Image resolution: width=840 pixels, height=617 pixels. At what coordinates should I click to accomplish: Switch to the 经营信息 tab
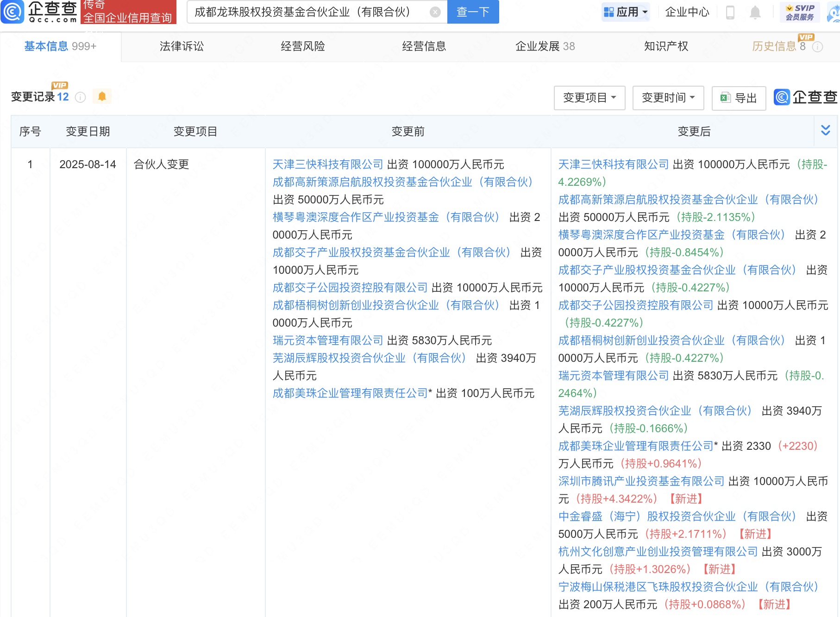[x=424, y=46]
